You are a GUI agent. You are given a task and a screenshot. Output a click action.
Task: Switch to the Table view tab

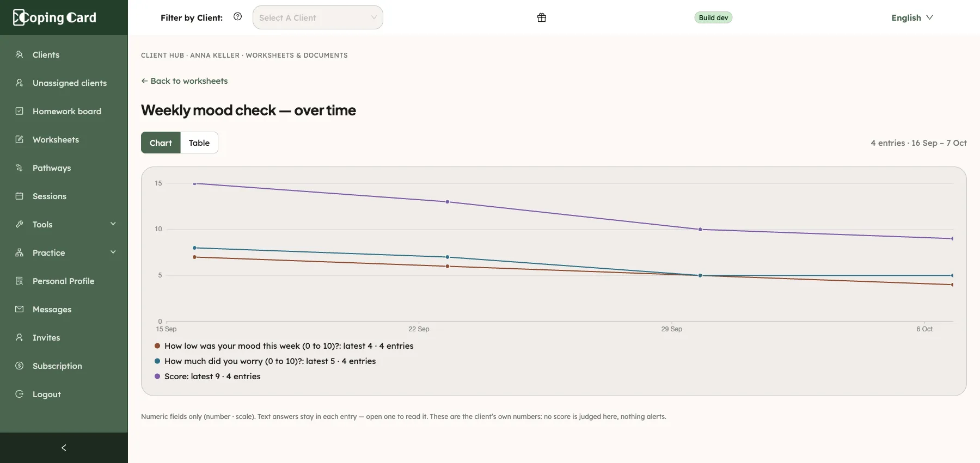[199, 143]
